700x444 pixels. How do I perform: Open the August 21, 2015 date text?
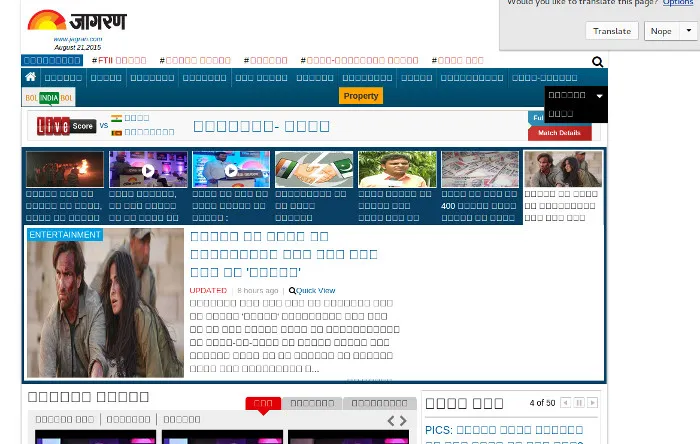(x=78, y=47)
